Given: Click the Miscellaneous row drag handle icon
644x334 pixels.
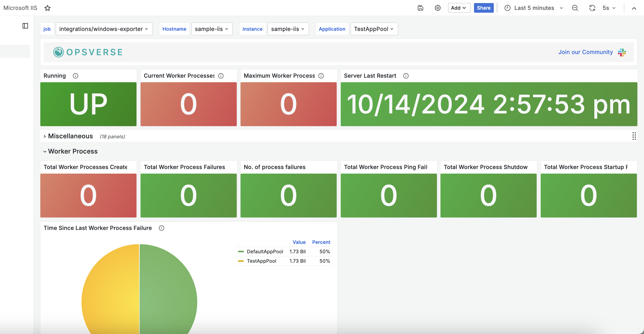Looking at the screenshot, I should (x=634, y=136).
